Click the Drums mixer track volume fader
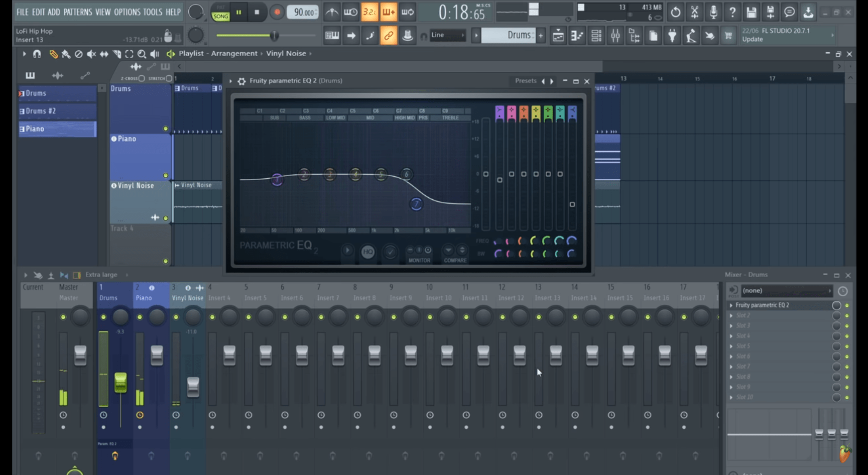Screen dimensions: 868x475 pos(120,383)
